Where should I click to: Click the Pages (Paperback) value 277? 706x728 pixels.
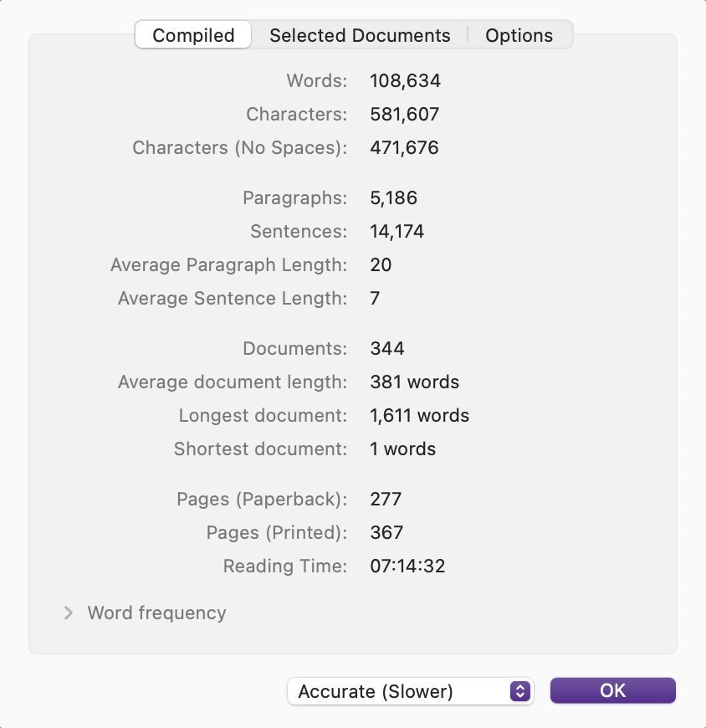pos(386,499)
